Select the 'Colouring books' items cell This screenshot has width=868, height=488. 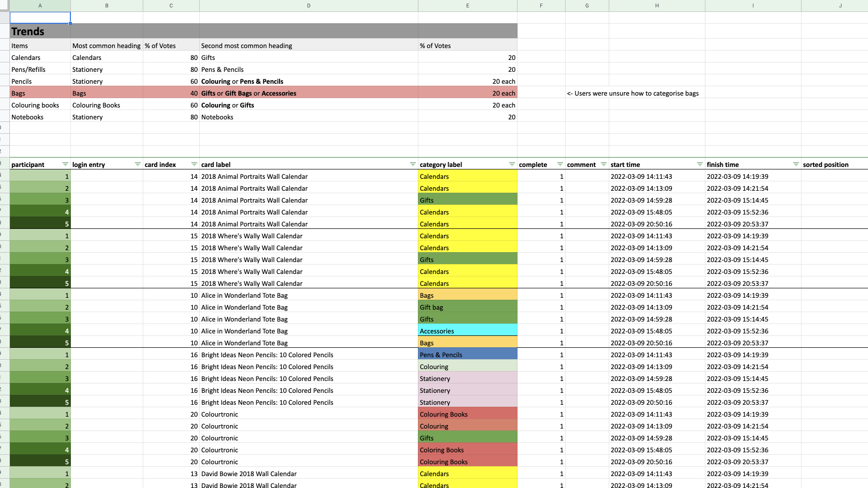click(x=40, y=105)
